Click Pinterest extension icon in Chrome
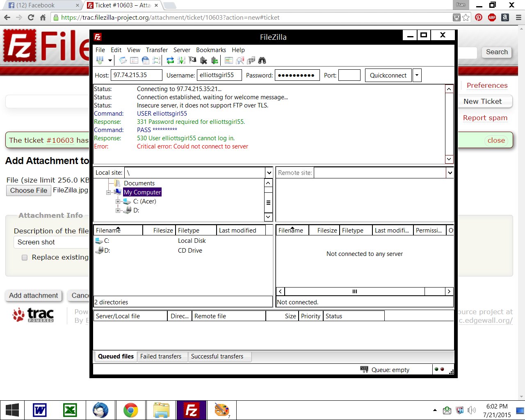The height and width of the screenshot is (420, 525). (479, 17)
